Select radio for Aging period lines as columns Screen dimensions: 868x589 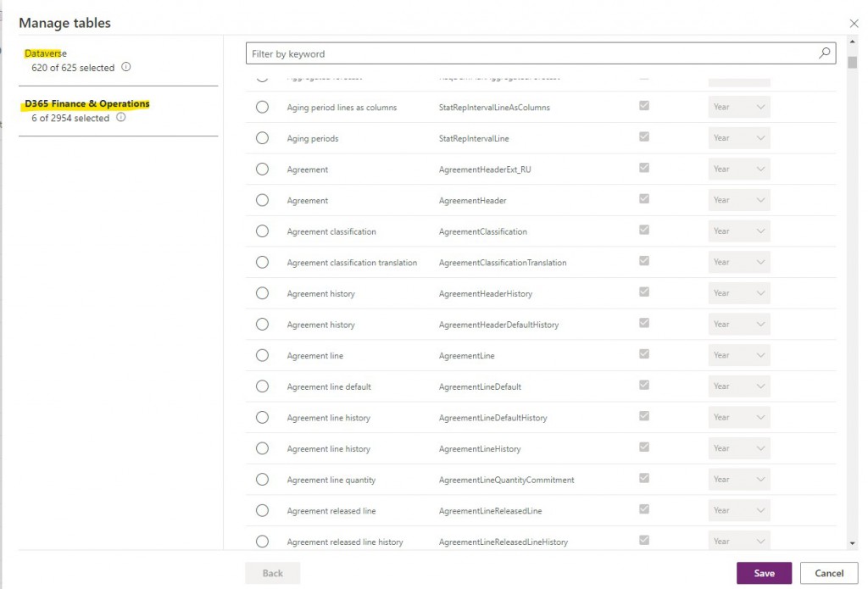263,107
